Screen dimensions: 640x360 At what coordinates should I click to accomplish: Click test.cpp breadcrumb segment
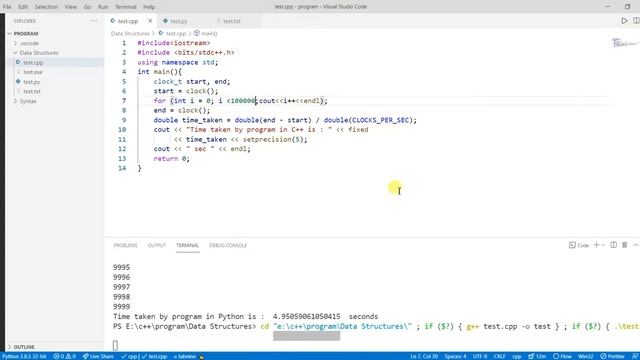176,33
